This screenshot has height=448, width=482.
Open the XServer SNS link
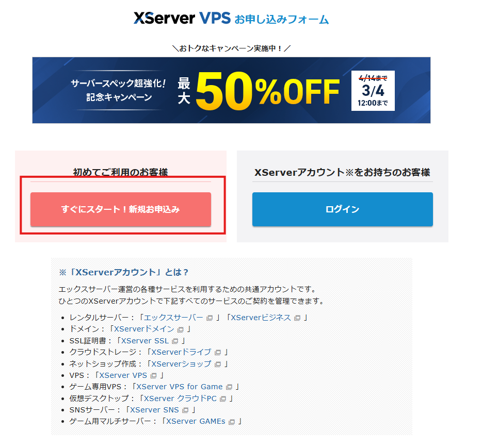point(154,410)
